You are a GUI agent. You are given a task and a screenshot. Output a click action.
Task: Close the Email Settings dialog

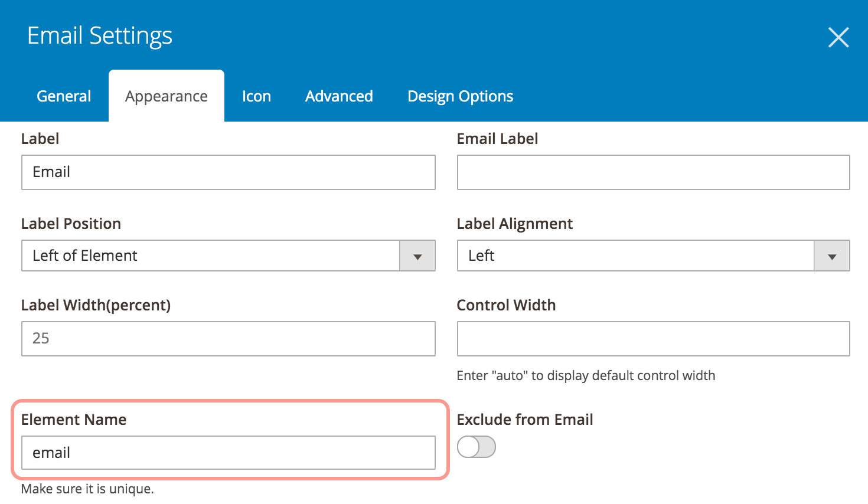tap(838, 37)
